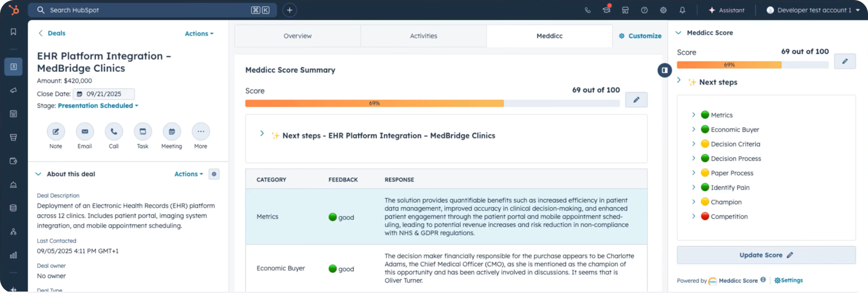868x293 pixels.
Task: Click the plus create button in top bar
Action: click(289, 10)
